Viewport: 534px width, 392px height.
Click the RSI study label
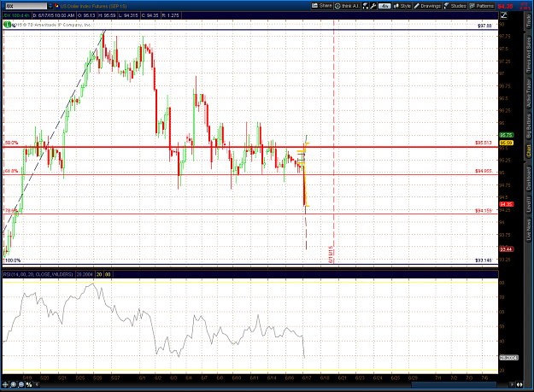pyautogui.click(x=38, y=274)
